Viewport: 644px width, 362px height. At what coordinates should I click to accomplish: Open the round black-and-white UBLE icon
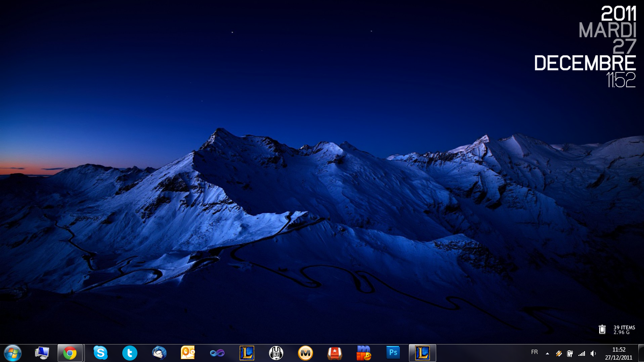(x=276, y=353)
